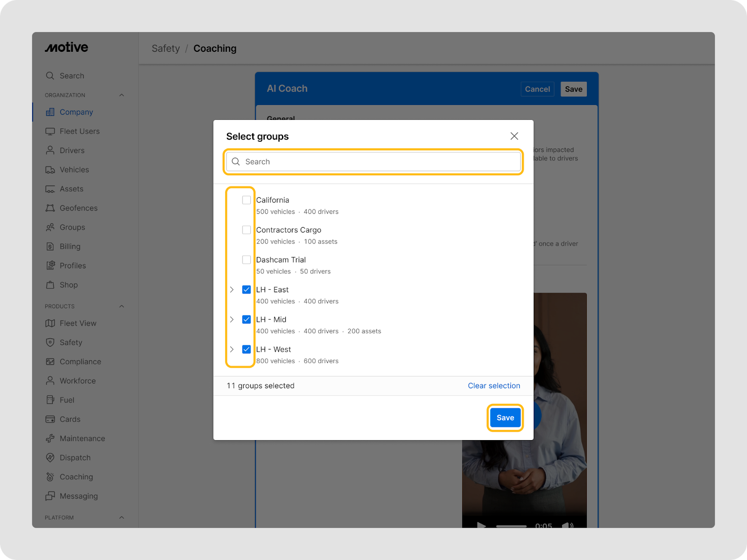Open the Fuel pump icon
This screenshot has height=560, width=747.
50,400
